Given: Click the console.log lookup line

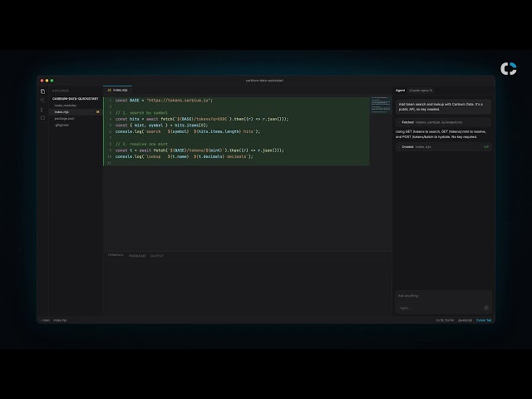Looking at the screenshot, I should [185, 156].
